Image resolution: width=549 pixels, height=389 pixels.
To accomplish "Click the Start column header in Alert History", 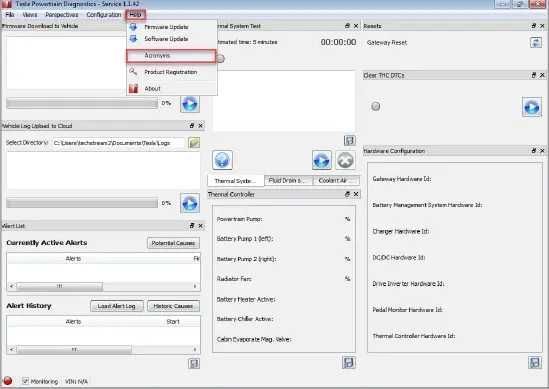I will tap(173, 322).
